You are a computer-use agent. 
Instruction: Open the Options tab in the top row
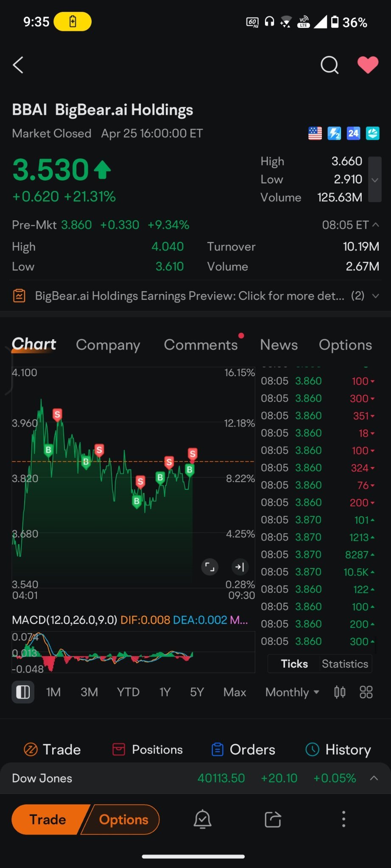[346, 345]
